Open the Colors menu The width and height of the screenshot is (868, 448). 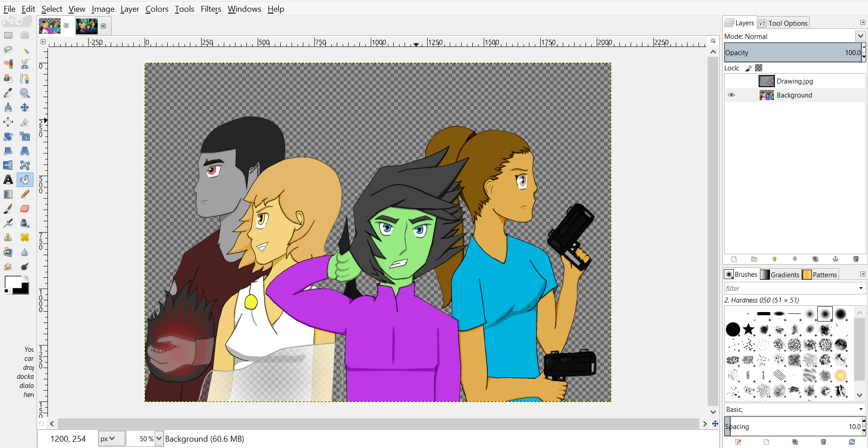[x=157, y=9]
